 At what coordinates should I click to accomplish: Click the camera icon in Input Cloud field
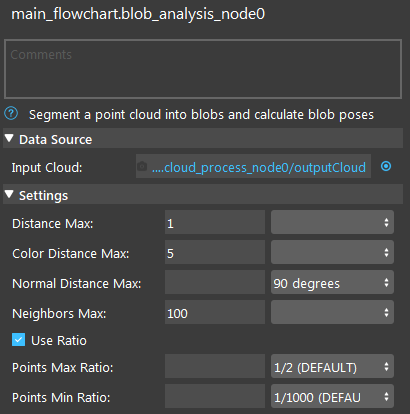point(142,166)
